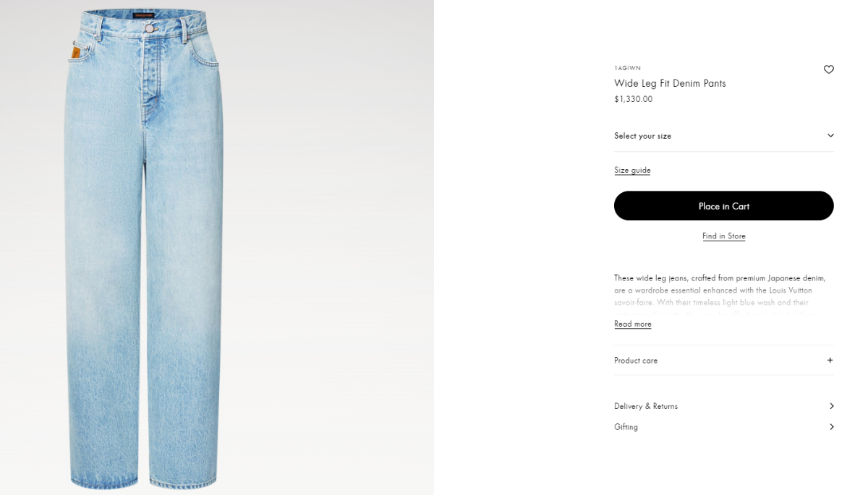Expand the description with Read more
The height and width of the screenshot is (495, 868).
633,324
